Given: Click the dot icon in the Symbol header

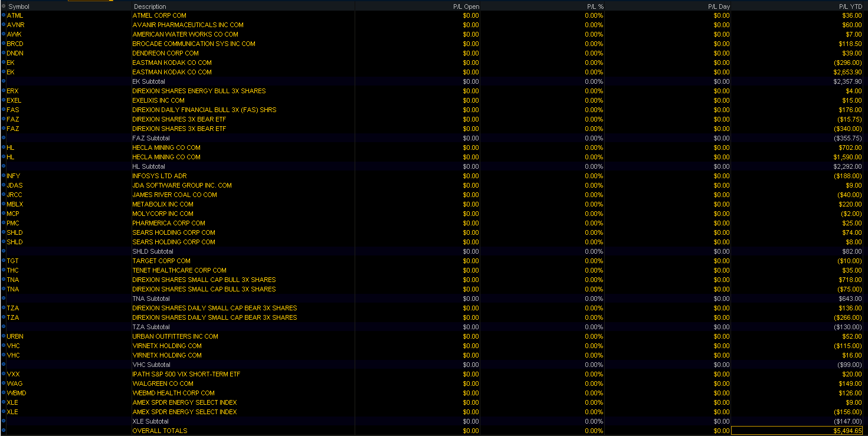Looking at the screenshot, I should pyautogui.click(x=4, y=6).
